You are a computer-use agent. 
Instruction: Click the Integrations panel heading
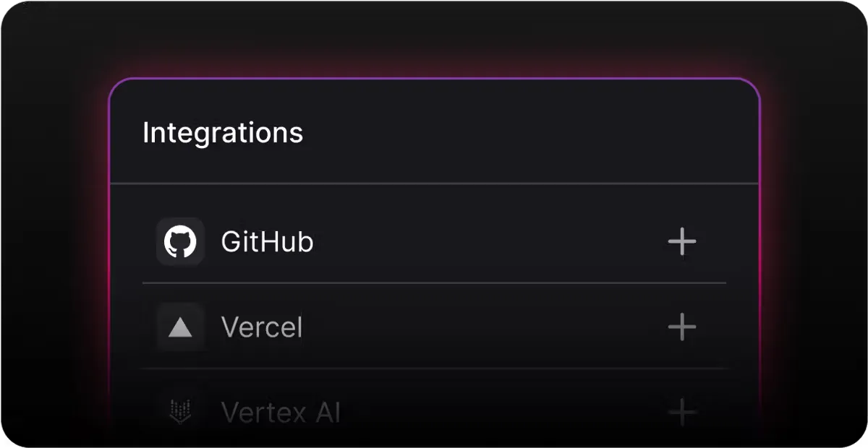pyautogui.click(x=223, y=134)
